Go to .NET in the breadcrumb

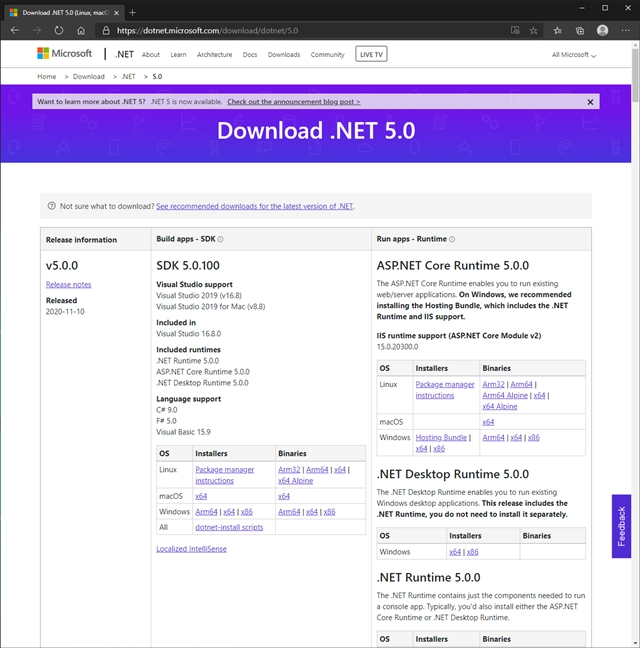pos(128,76)
